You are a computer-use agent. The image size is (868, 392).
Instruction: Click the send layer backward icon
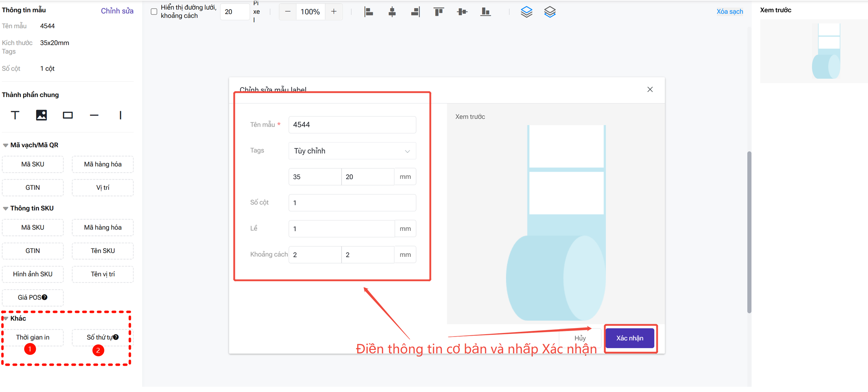550,12
